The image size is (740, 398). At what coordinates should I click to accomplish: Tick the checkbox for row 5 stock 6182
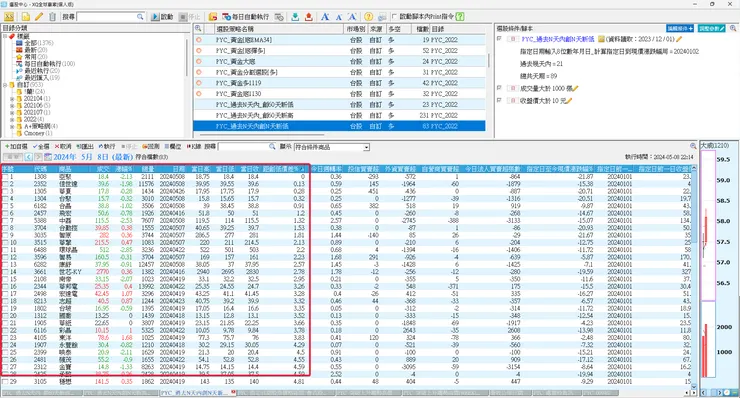tap(5, 206)
